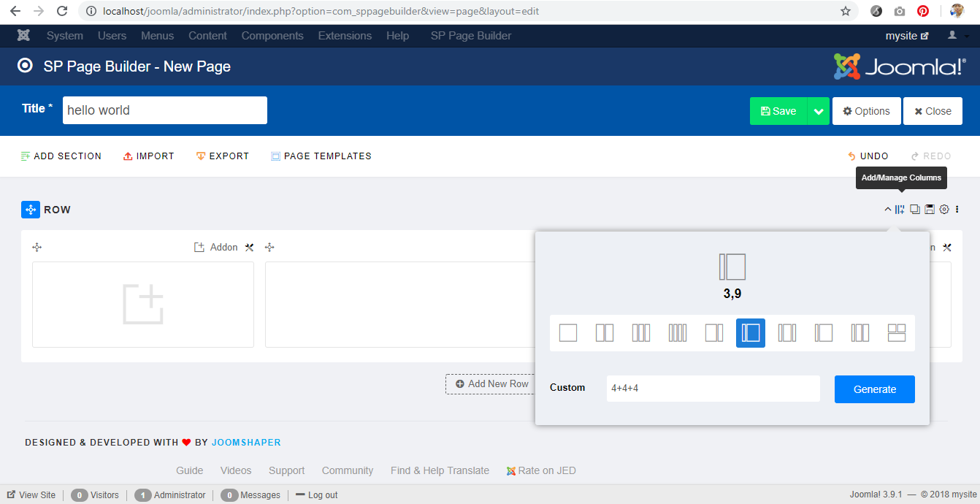
Task: Pick the stacked two-row grid layout option
Action: [x=897, y=333]
